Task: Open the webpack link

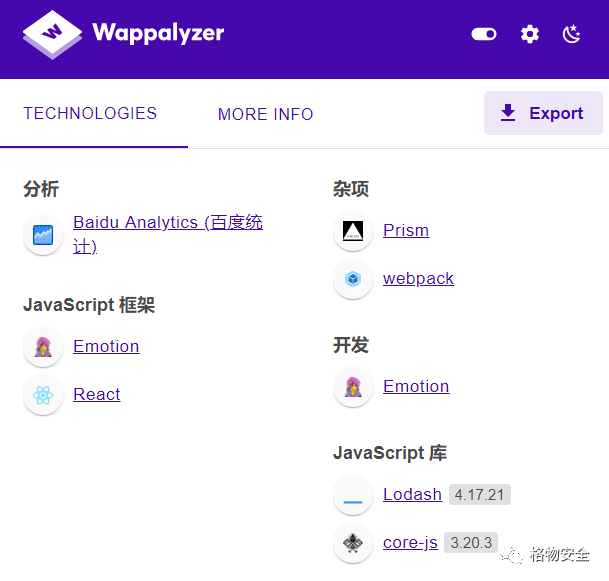Action: 418,278
